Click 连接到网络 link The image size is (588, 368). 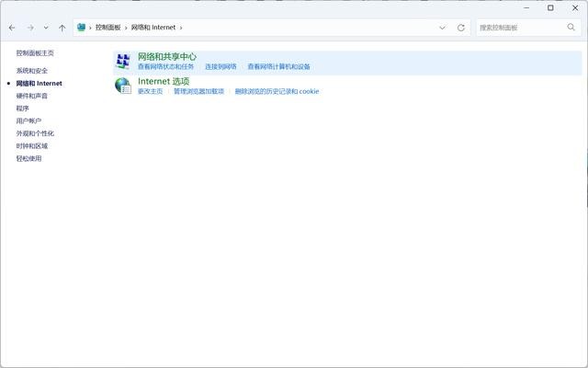[x=220, y=66]
